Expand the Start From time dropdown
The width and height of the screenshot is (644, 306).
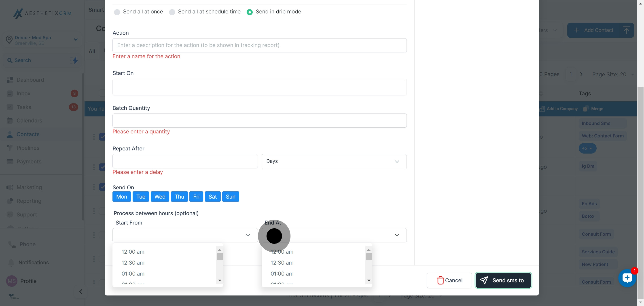(185, 235)
